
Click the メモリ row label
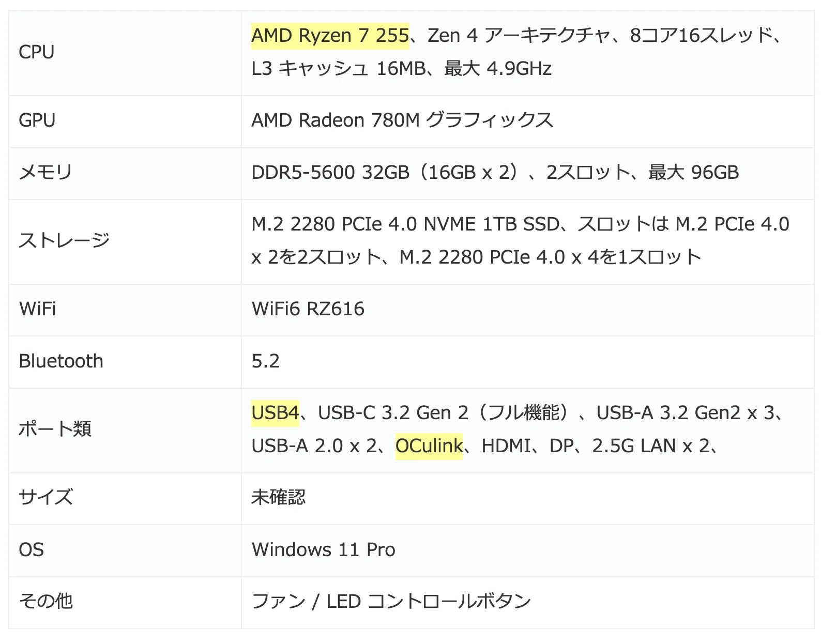point(45,172)
